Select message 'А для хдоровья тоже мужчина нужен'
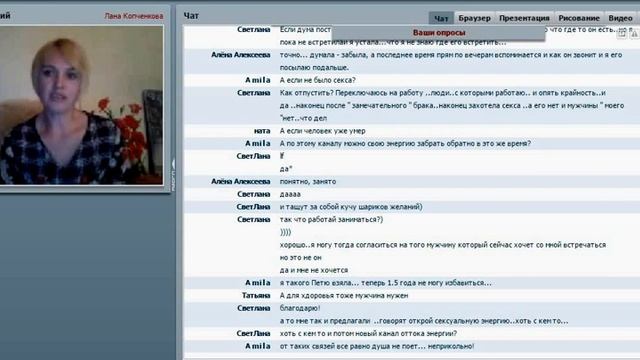The height and width of the screenshot is (360, 640). tap(344, 296)
